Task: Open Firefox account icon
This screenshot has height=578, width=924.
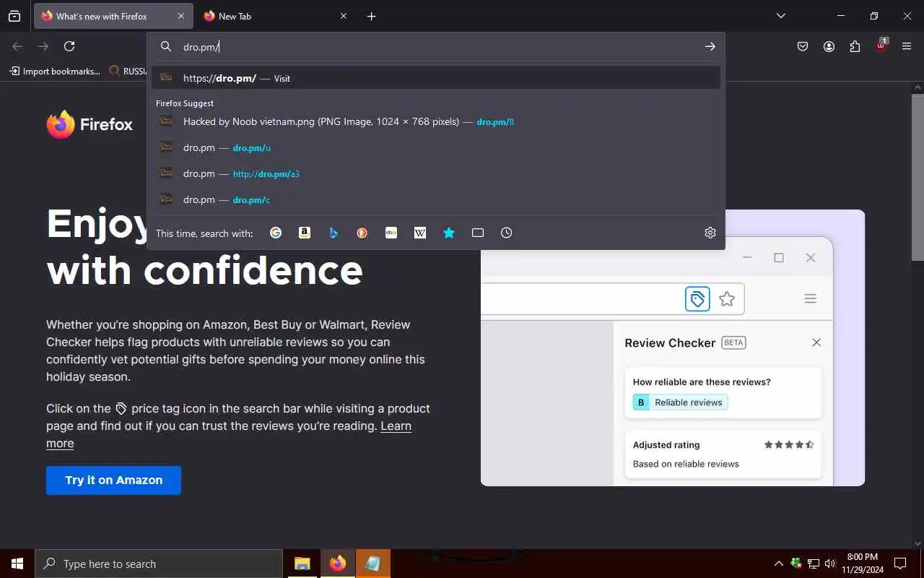Action: pos(829,46)
